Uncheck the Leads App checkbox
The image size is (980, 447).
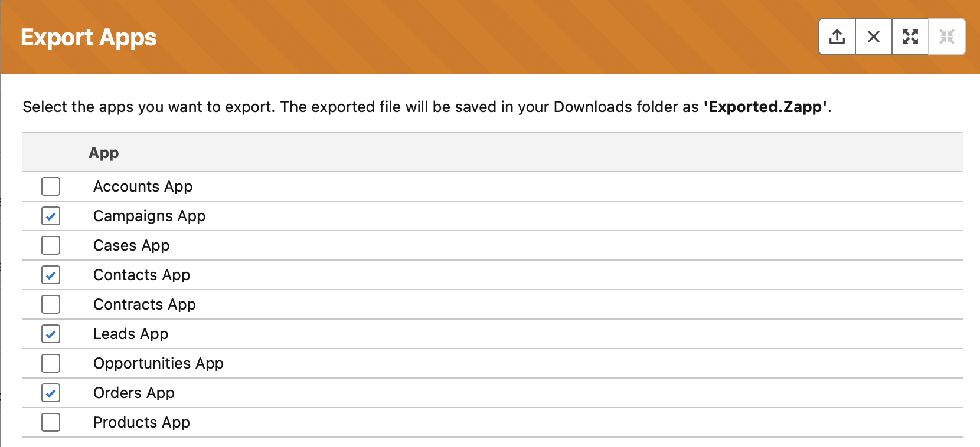click(x=51, y=334)
